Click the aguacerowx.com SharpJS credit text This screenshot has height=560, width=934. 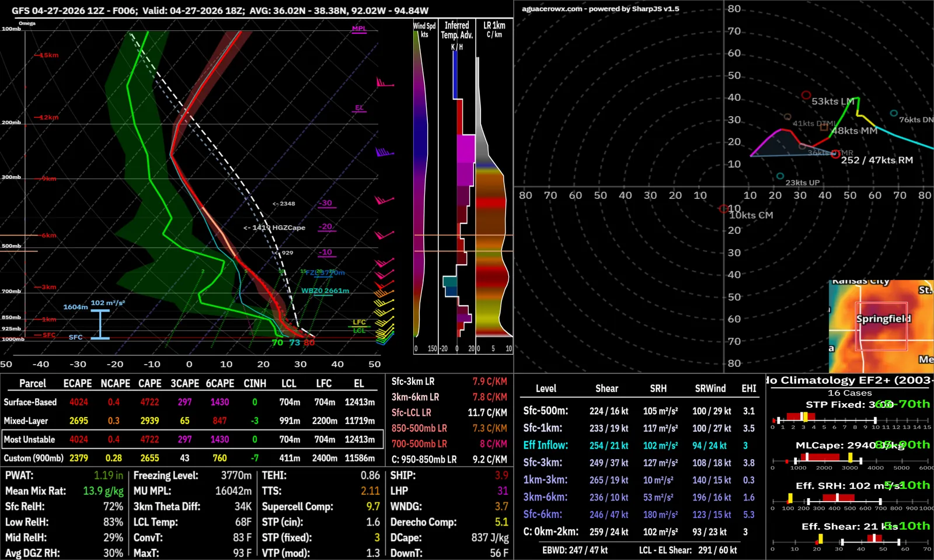click(x=600, y=9)
